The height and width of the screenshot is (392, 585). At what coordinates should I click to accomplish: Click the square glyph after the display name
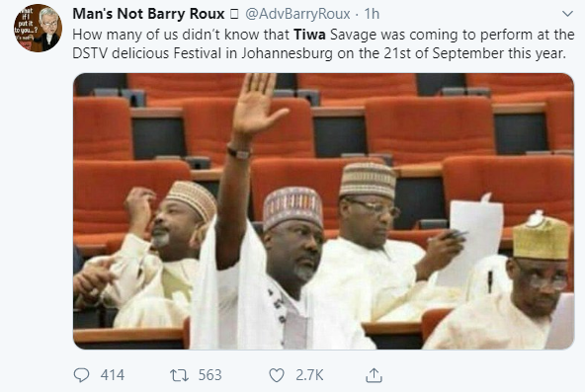point(234,14)
